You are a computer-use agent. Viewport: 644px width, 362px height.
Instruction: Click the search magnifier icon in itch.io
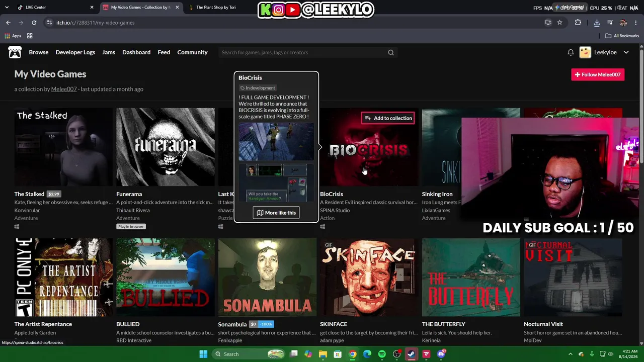tap(391, 52)
